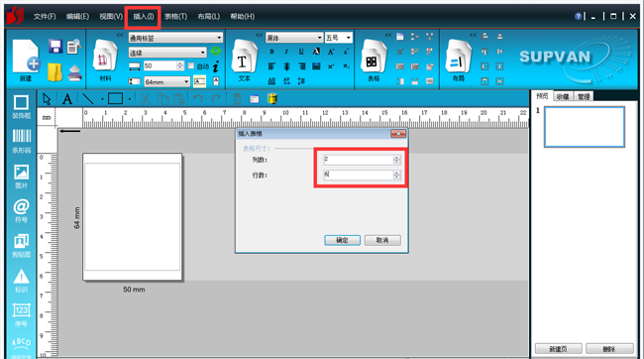
Task: Open the image (图片) insert tool
Action: (22, 177)
